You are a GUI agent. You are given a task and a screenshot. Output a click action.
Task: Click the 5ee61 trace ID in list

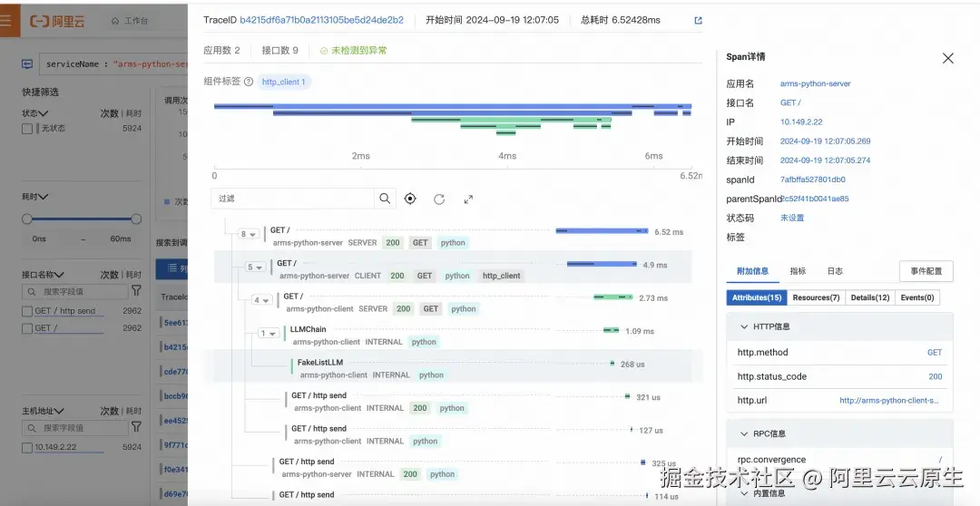pyautogui.click(x=175, y=323)
